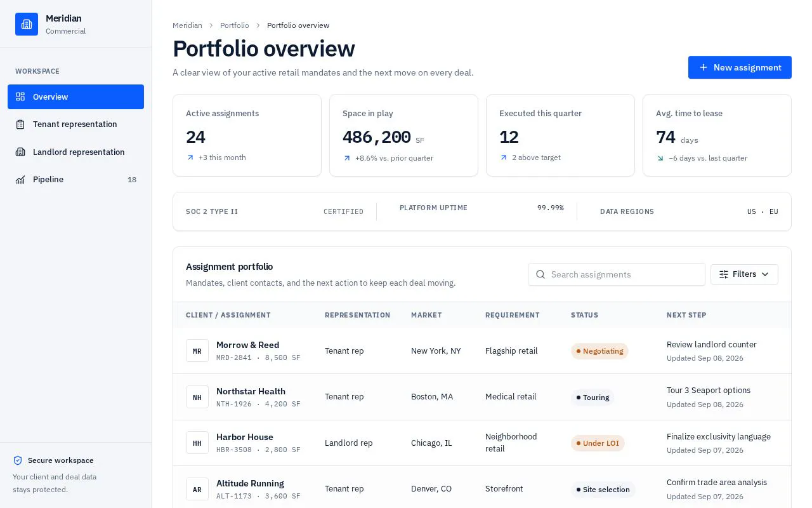Click the MR avatar for Morrow & Reed
The width and height of the screenshot is (812, 508).
(197, 351)
